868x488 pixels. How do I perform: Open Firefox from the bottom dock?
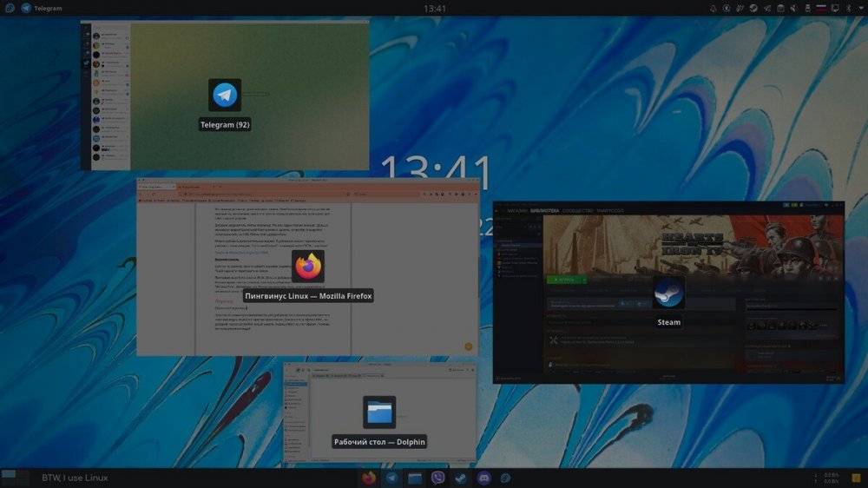tap(369, 478)
